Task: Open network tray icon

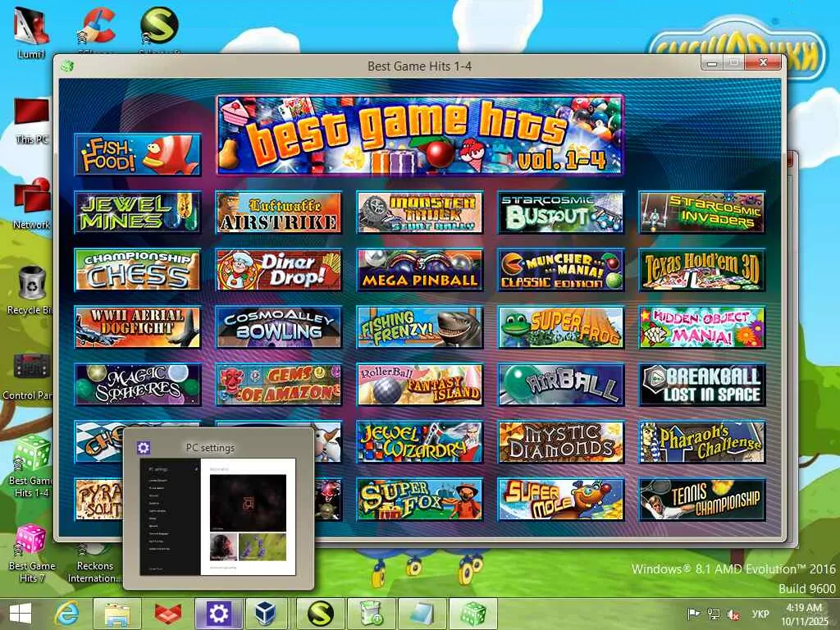Action: pyautogui.click(x=714, y=614)
